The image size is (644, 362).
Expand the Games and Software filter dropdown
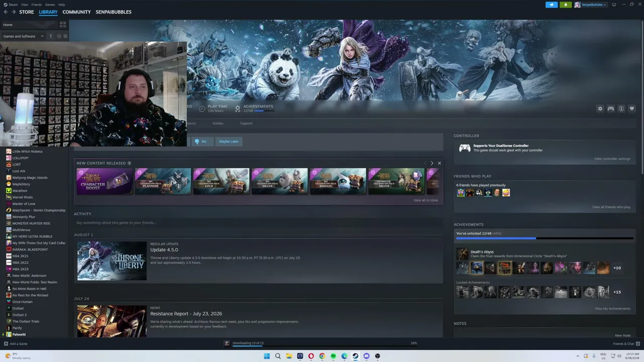point(23,36)
